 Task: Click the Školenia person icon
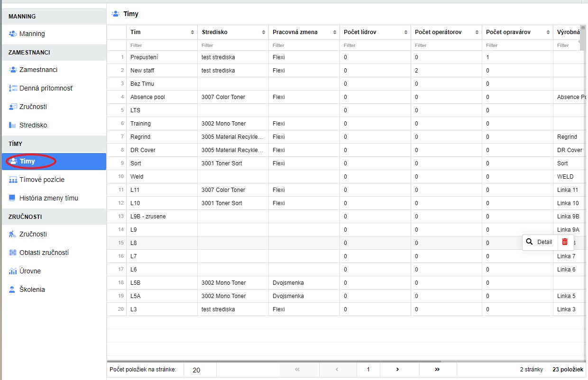coord(13,290)
